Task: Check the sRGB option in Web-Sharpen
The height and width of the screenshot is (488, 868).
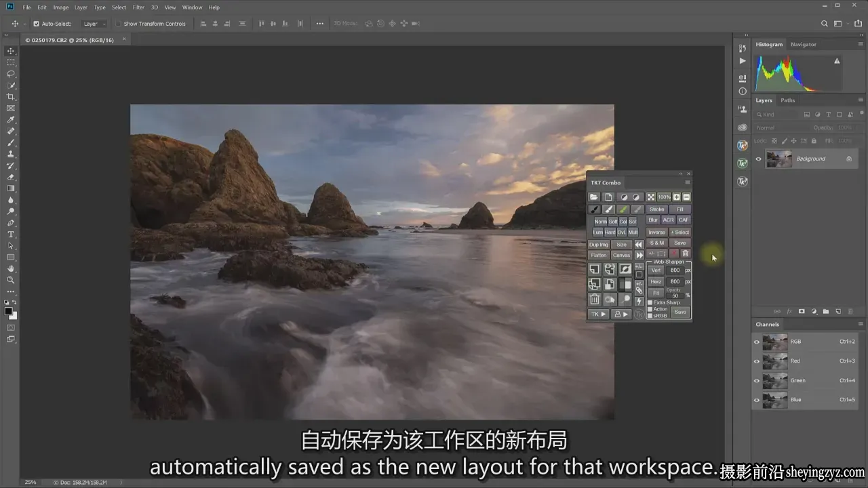Action: click(x=650, y=316)
